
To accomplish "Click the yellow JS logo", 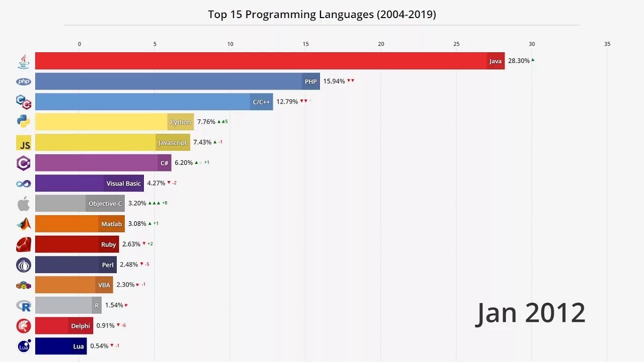I will pos(24,143).
